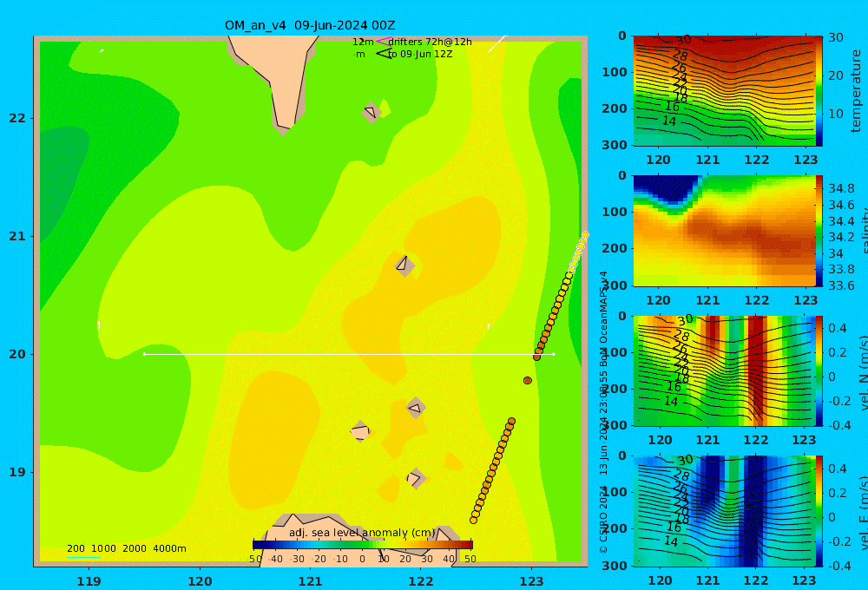Click the vel. N panel colour bar
Screen dimensions: 868x590
pos(819,370)
